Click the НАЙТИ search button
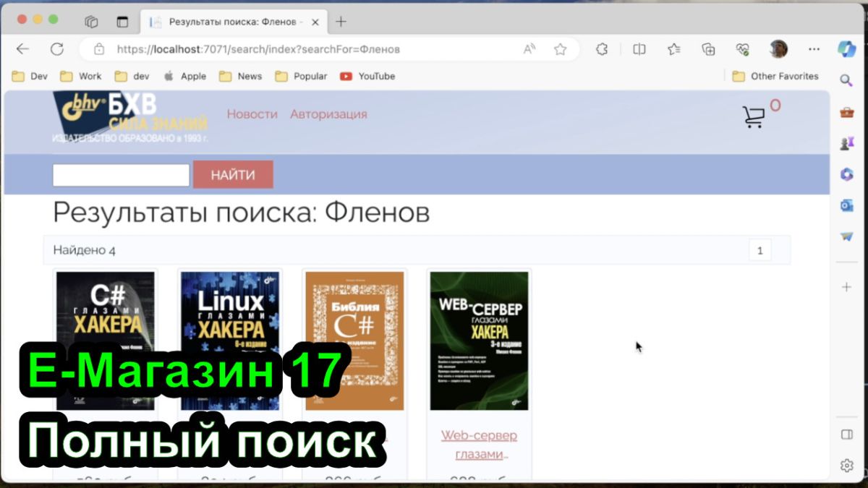This screenshot has height=488, width=868. pos(233,175)
